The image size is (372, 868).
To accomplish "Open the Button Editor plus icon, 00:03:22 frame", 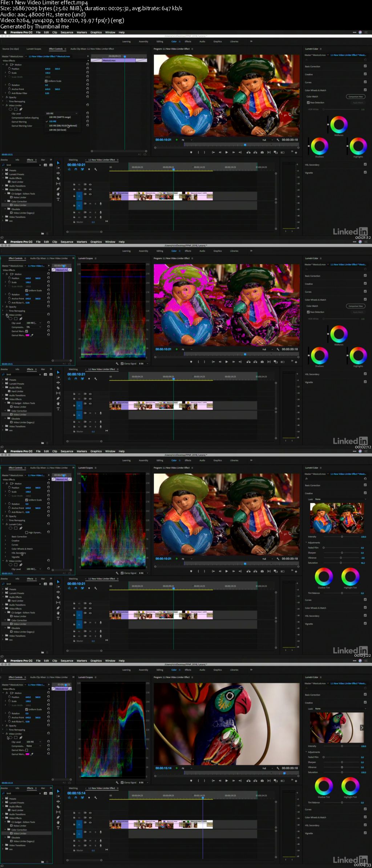I will 296,572.
